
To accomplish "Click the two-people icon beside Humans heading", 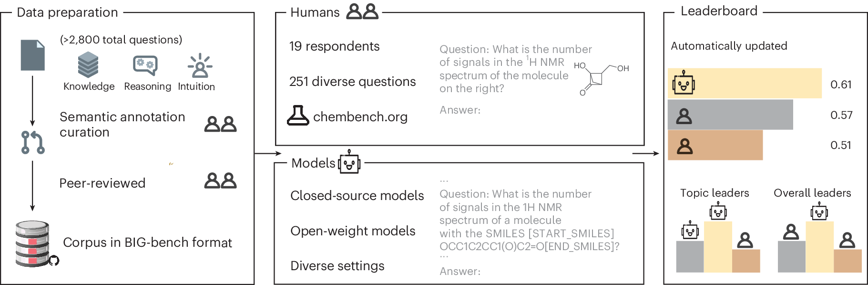I will [362, 11].
